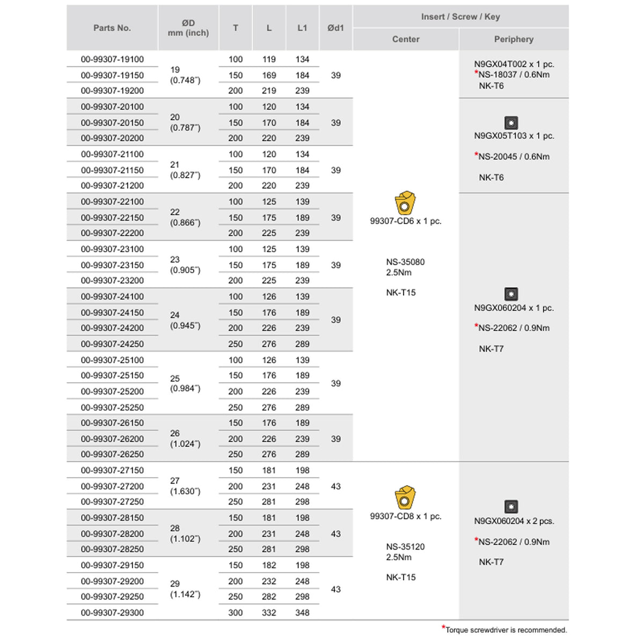Click the yellow 99307-CD8 center insert icon
Image resolution: width=644 pixels, height=644 pixels.
click(x=405, y=498)
